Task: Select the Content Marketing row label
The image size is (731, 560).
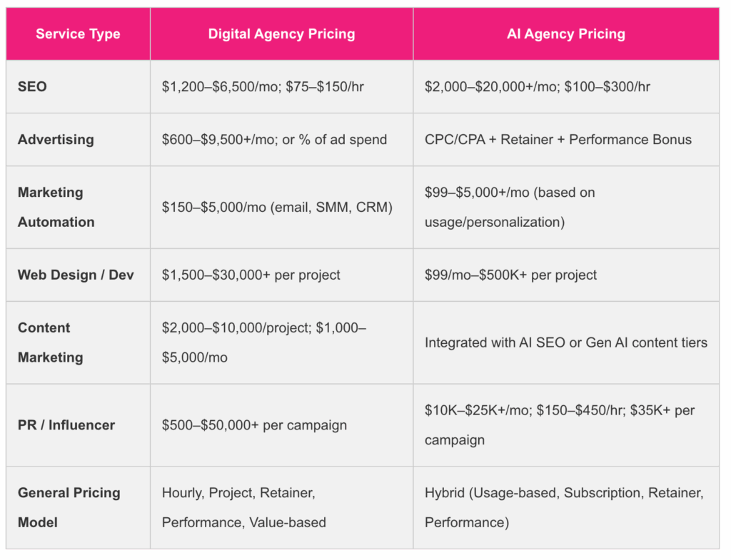Action: pos(50,342)
